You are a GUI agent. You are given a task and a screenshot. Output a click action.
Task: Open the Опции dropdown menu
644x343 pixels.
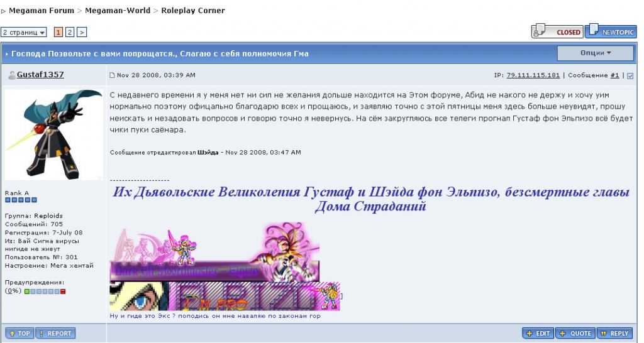coord(596,53)
